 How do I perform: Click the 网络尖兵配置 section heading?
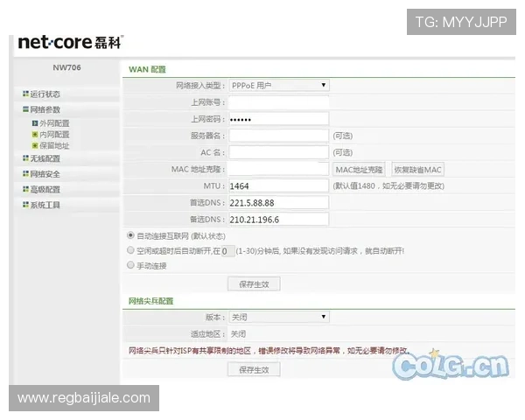[151, 301]
